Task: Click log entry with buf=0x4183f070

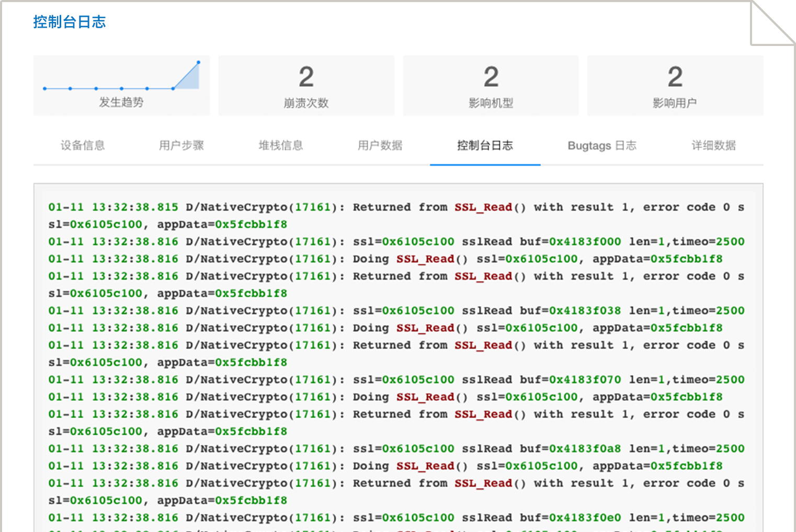Action: coord(396,380)
